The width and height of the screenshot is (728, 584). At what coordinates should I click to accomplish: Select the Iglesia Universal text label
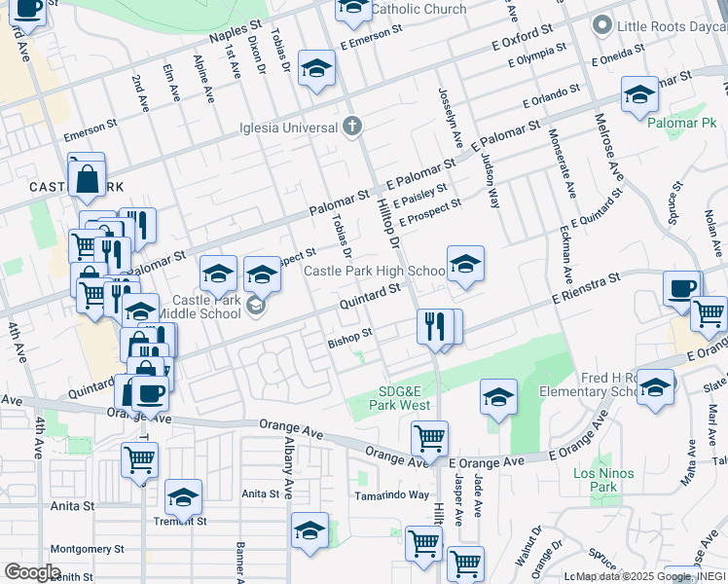[288, 128]
